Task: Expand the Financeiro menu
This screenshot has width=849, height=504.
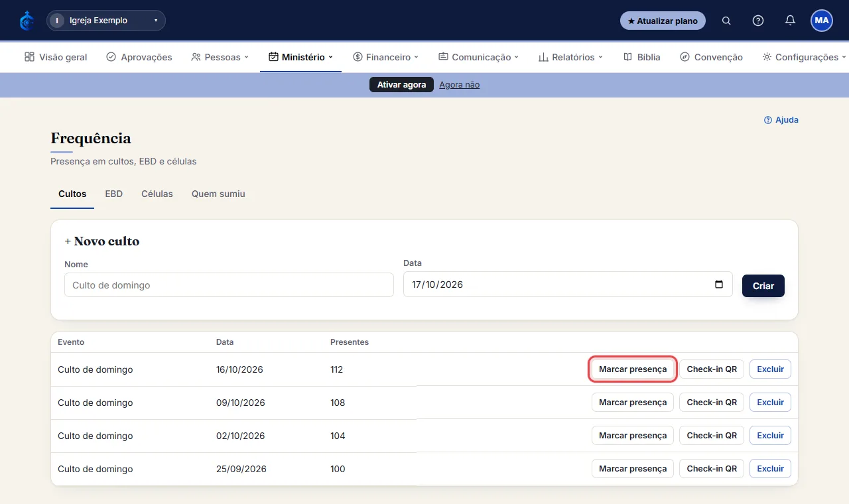Action: point(386,57)
